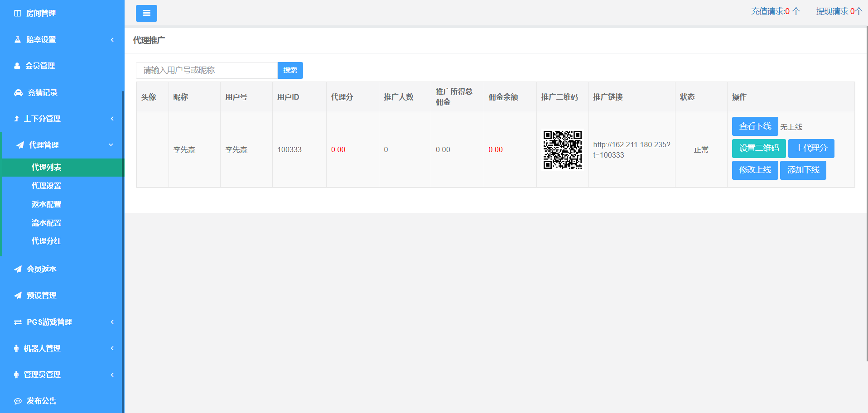Collapse the 代理管理 menu chevron
Viewport: 868px width, 413px height.
coord(111,145)
